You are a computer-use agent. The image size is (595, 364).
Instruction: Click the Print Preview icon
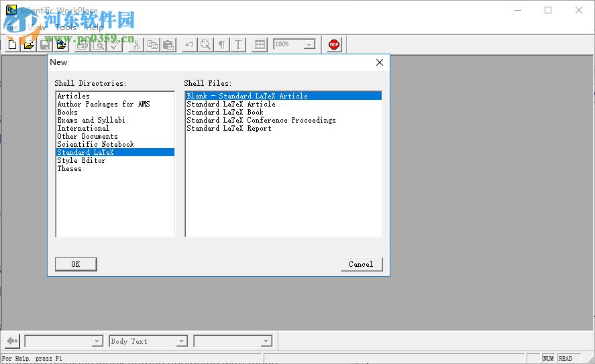click(x=99, y=45)
